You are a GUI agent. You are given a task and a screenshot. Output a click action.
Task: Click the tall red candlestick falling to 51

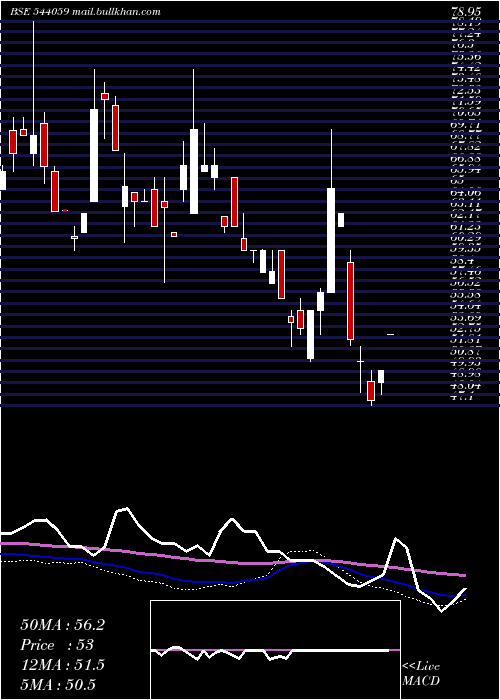point(350,301)
